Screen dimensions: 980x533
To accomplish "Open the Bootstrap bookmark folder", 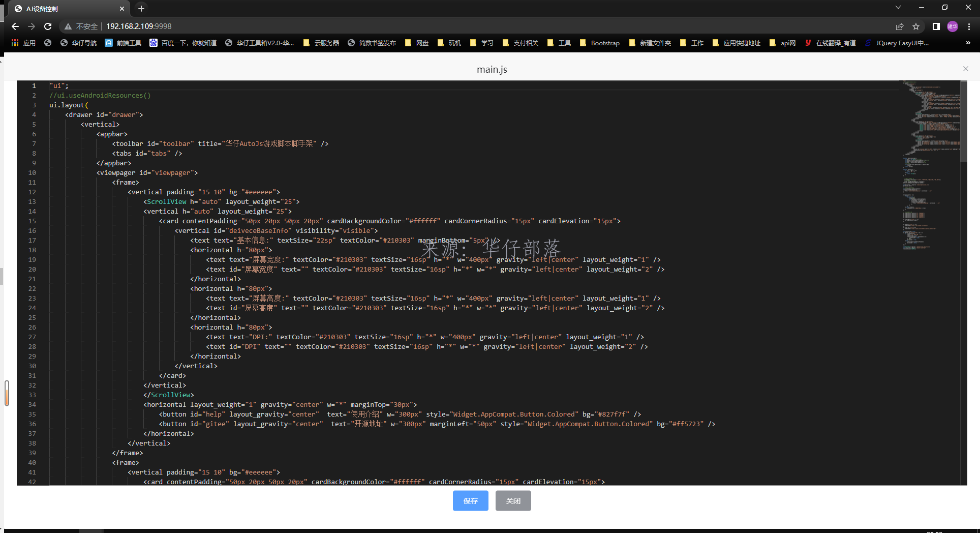I will (x=600, y=43).
